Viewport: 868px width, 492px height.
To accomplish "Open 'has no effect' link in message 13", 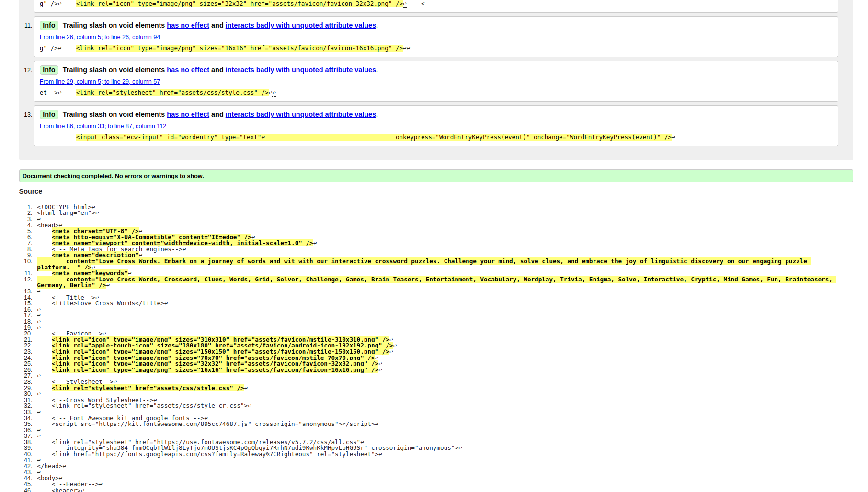I will (x=188, y=114).
